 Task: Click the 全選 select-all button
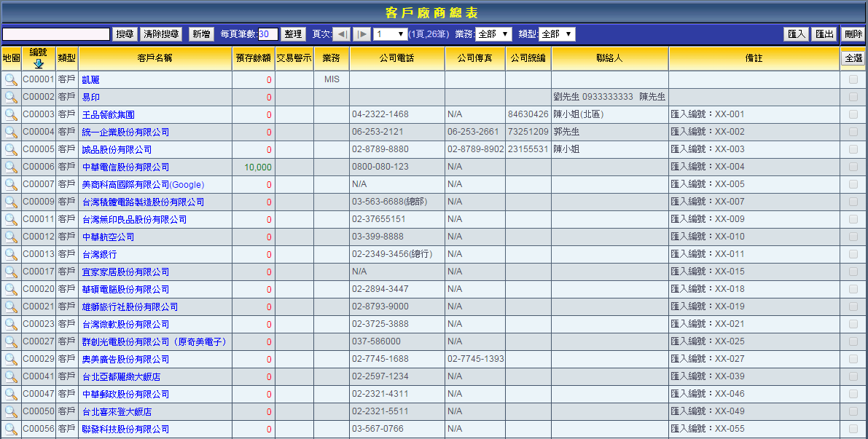coord(853,58)
